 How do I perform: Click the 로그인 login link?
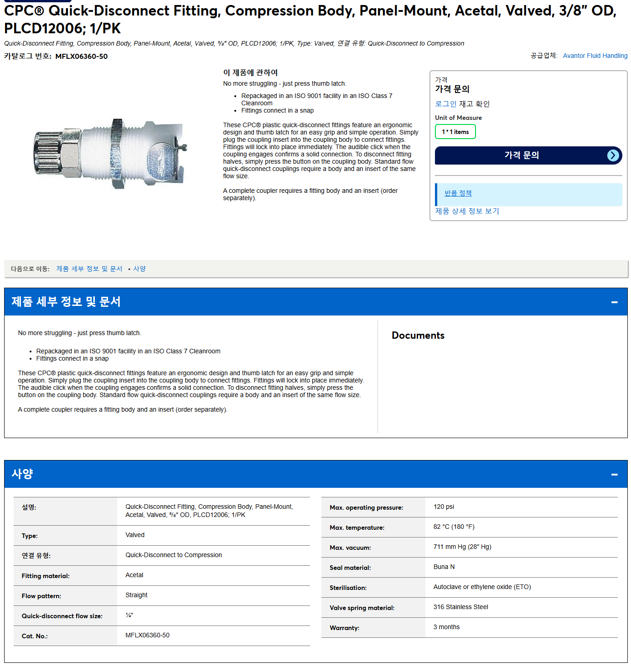[445, 104]
